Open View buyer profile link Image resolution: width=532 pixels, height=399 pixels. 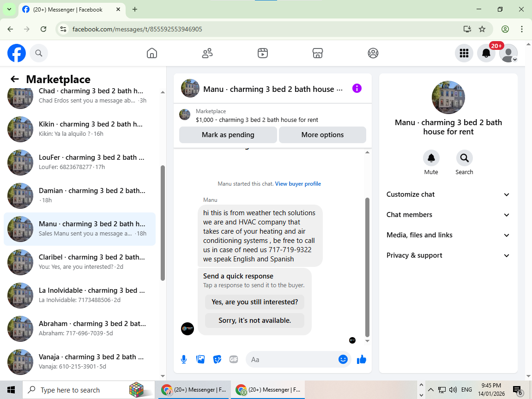point(298,183)
